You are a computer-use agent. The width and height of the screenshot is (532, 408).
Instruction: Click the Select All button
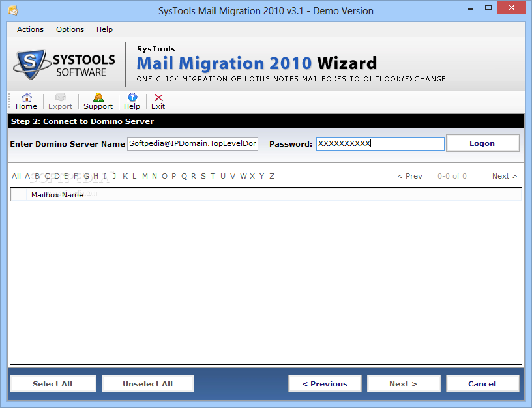(53, 384)
